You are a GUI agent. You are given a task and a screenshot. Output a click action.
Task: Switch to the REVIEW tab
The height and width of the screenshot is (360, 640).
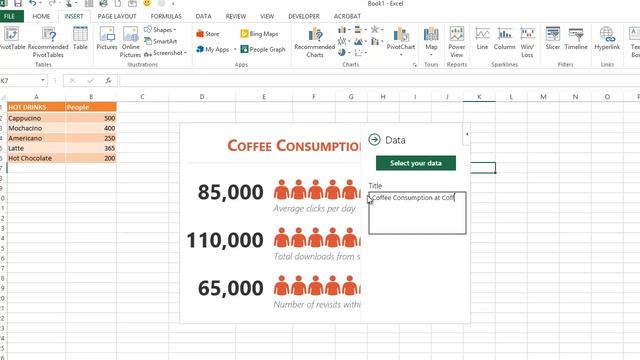tap(236, 16)
